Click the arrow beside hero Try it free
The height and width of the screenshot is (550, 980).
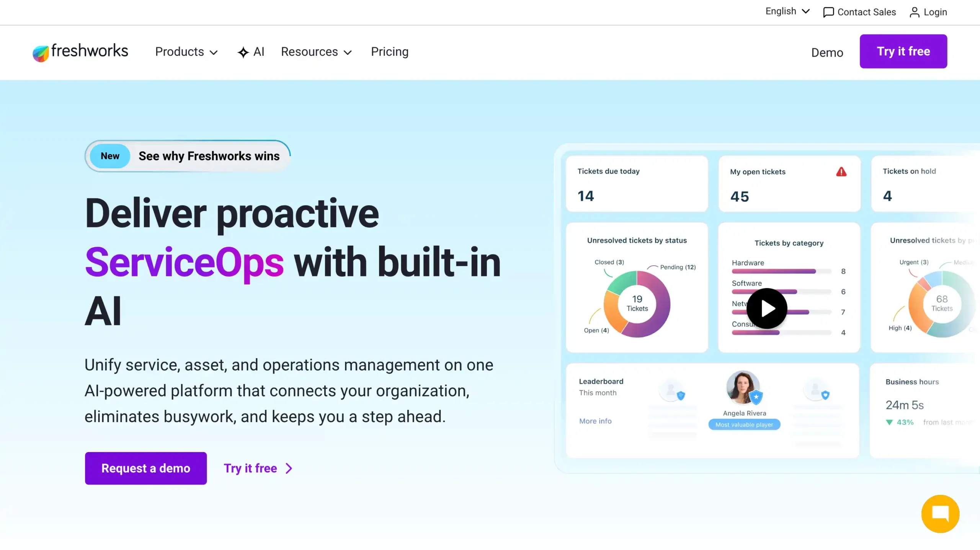289,468
